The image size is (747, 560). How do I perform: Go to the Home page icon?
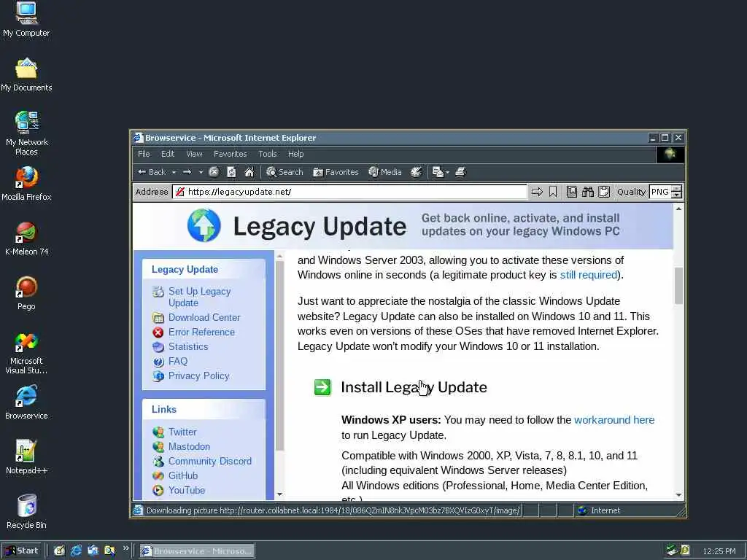[x=249, y=172]
